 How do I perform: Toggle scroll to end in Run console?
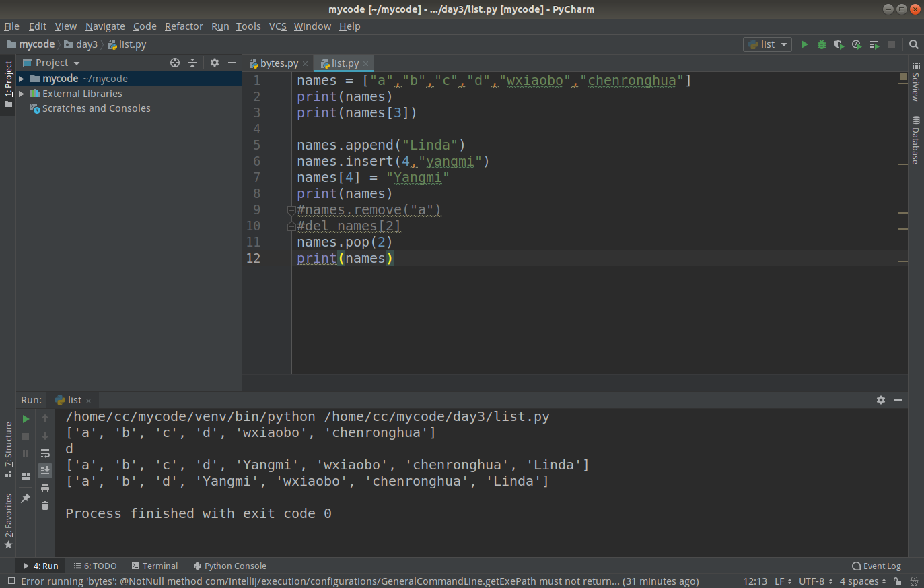[x=45, y=470]
